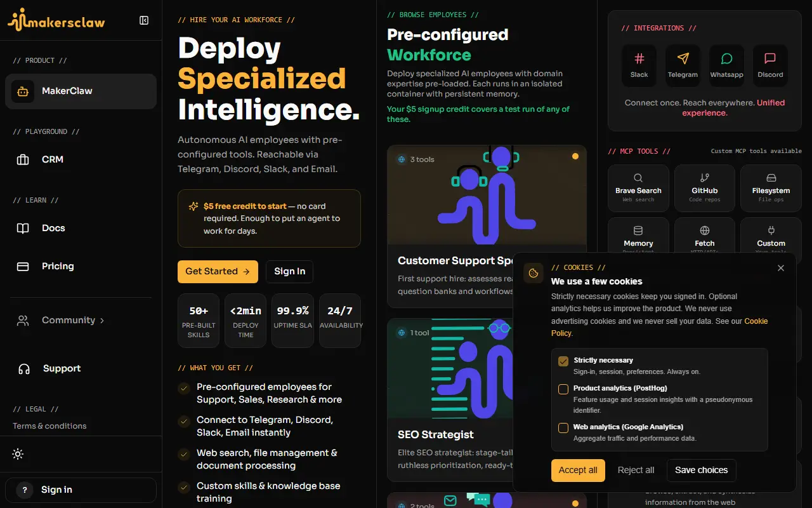Click the check icon beside Custom skills
812x508 pixels.
(184, 487)
